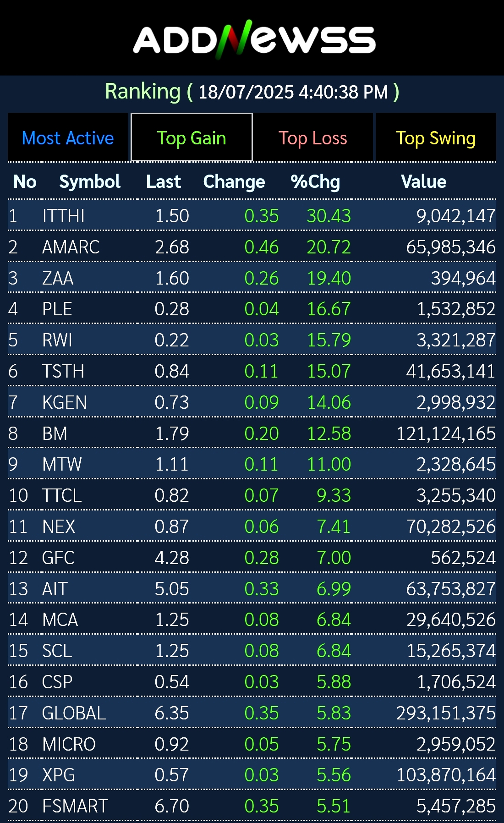Select the XPG symbol

click(58, 775)
